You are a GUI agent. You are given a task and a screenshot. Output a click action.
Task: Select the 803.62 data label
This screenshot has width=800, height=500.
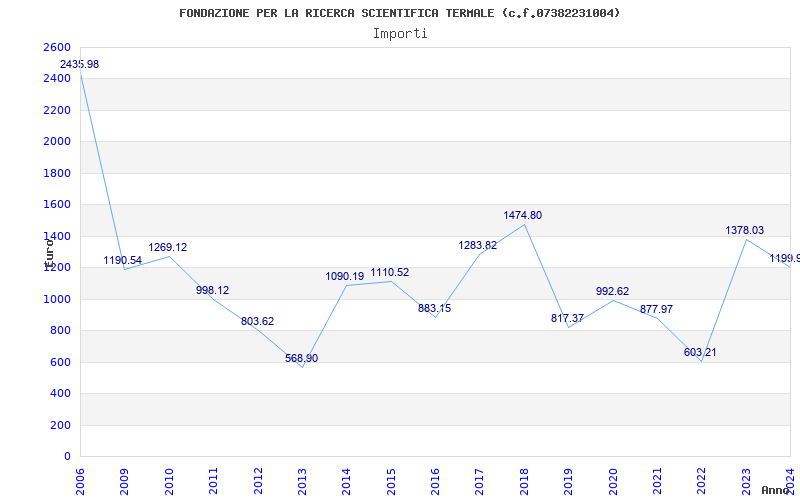coord(257,321)
